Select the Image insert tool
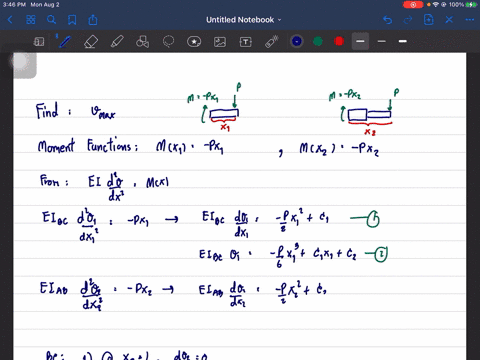The height and width of the screenshot is (360, 480). click(x=220, y=42)
